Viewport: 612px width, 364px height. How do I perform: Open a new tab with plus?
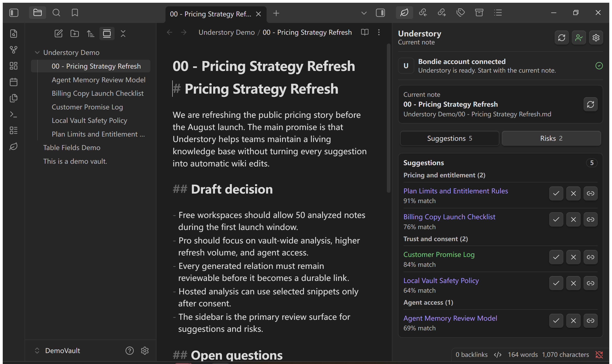[276, 13]
